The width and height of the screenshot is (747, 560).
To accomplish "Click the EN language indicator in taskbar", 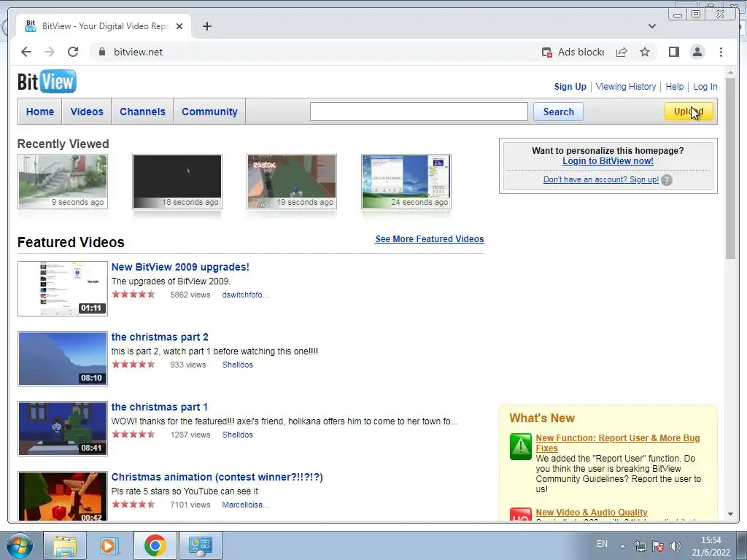I will tap(602, 544).
